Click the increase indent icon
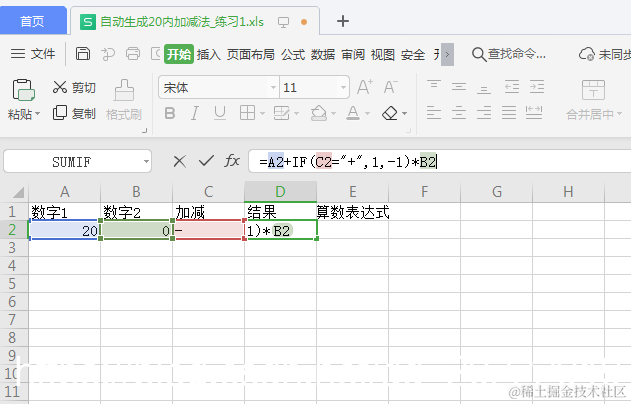The image size is (631, 404). click(537, 87)
